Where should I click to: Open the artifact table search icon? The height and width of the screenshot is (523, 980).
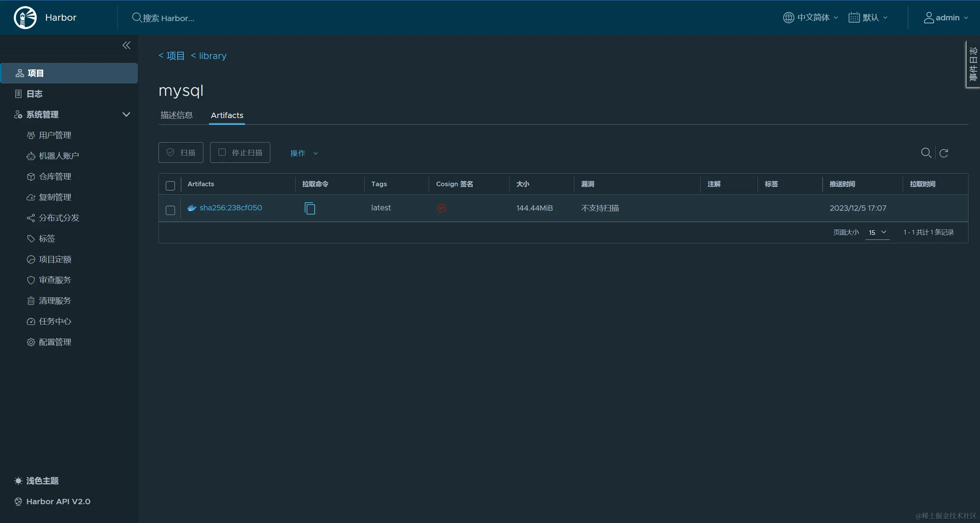tap(926, 153)
